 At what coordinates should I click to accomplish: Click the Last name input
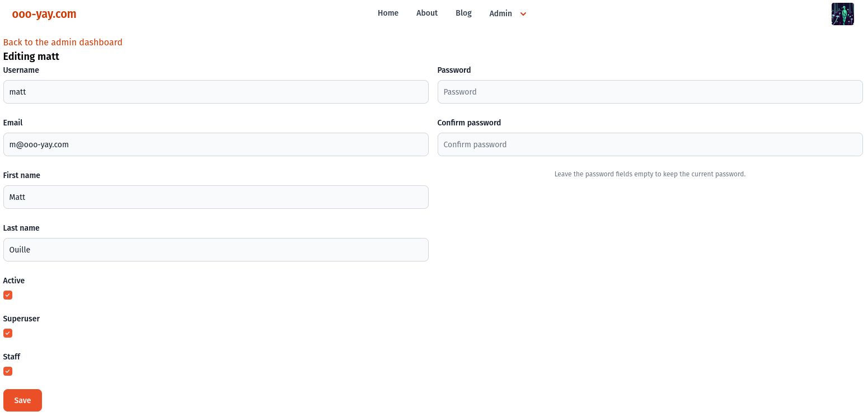coord(215,250)
